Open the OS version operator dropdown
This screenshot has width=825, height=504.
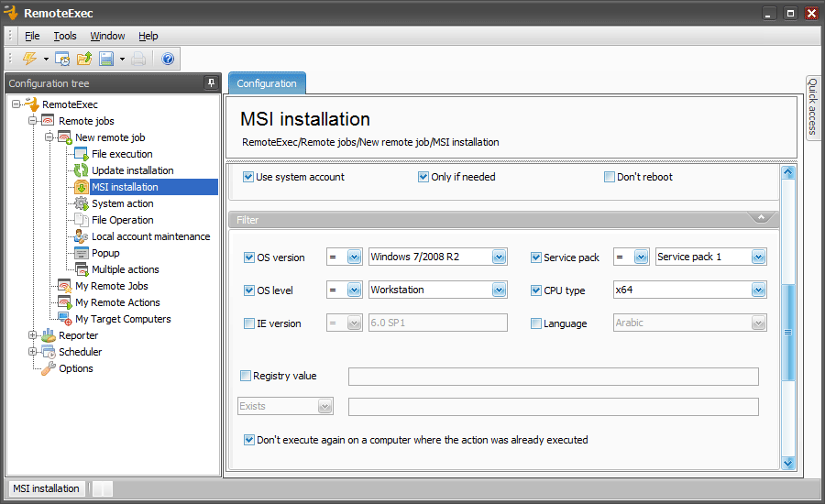[x=354, y=257]
